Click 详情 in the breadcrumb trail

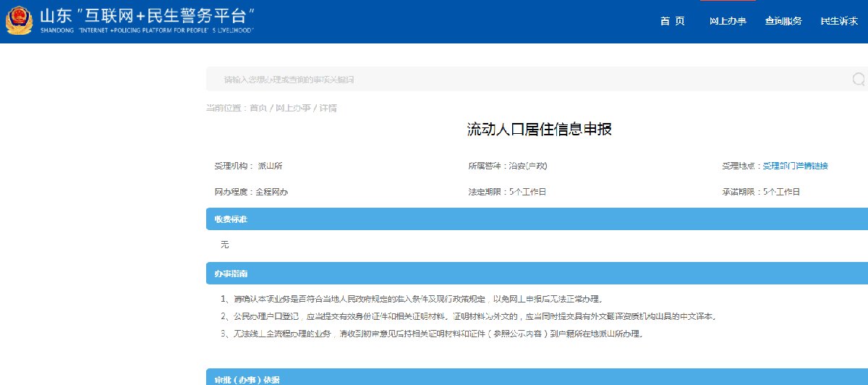click(328, 108)
